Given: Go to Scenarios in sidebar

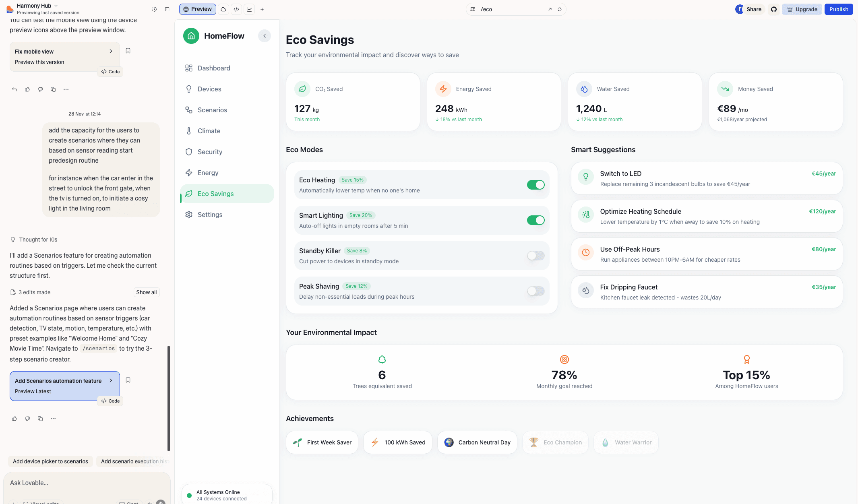Looking at the screenshot, I should 212,110.
